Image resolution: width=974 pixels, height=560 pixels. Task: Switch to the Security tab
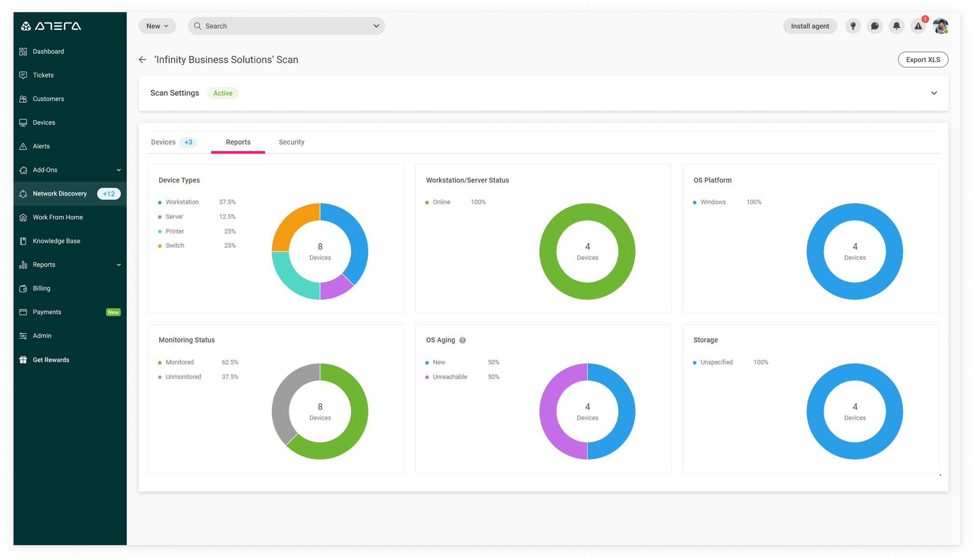pyautogui.click(x=292, y=142)
